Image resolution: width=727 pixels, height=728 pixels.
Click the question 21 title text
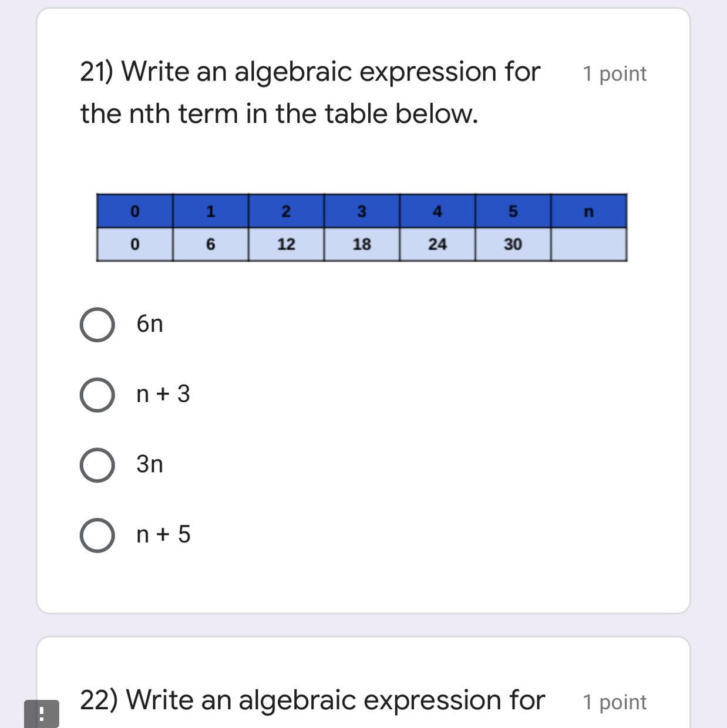(310, 93)
